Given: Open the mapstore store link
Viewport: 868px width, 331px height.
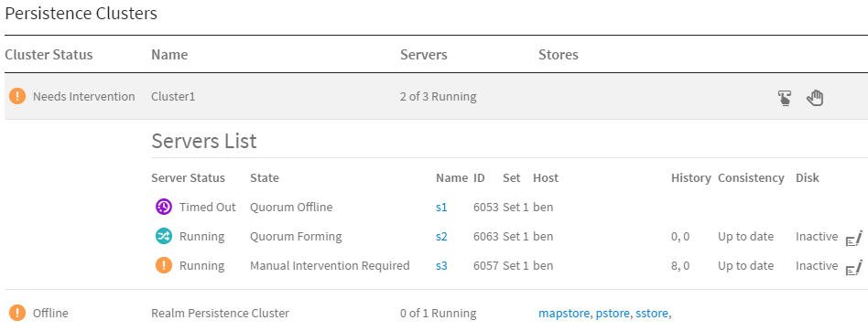Looking at the screenshot, I should click(x=564, y=314).
